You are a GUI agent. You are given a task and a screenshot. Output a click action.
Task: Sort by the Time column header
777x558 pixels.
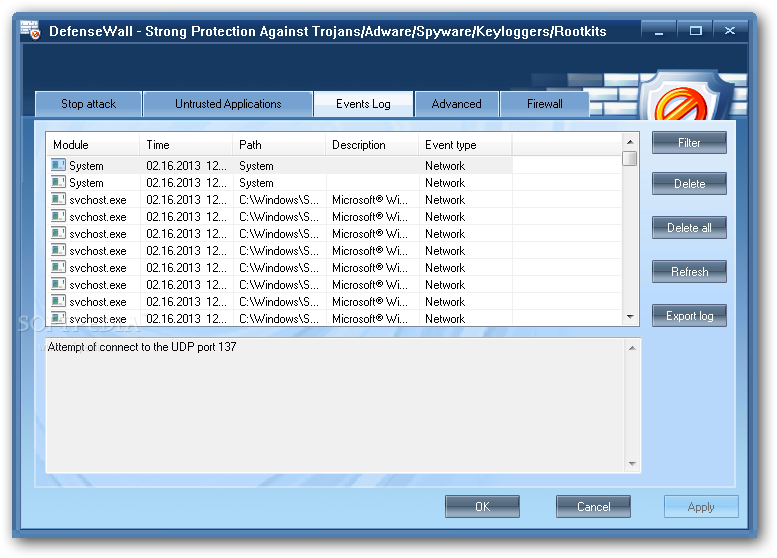(x=186, y=145)
